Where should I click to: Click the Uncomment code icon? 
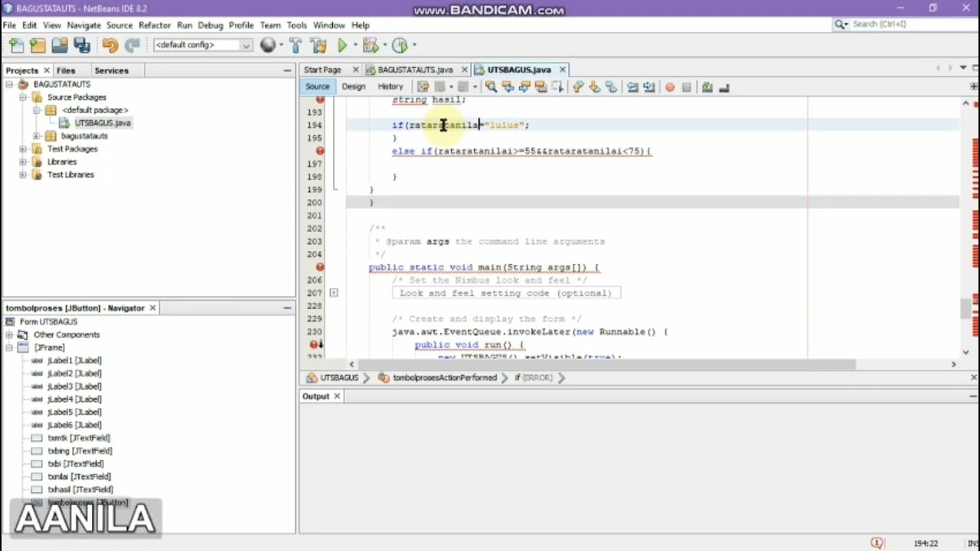pos(724,87)
